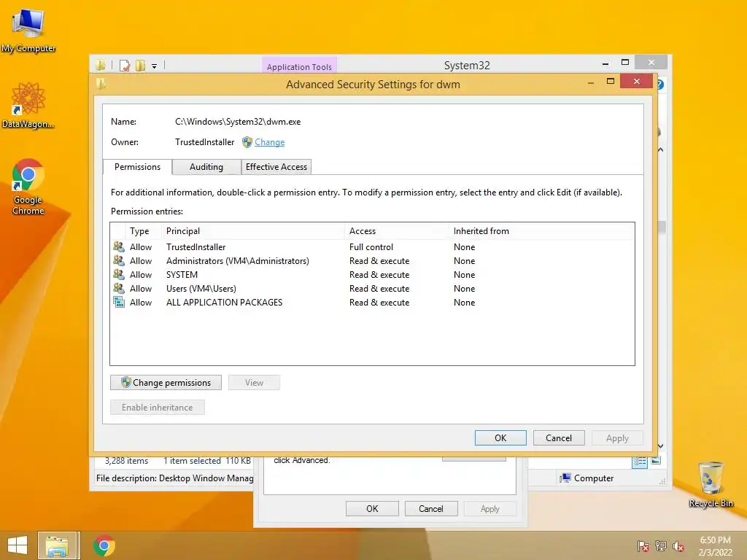
Task: Click Cancel in Advanced Security Settings
Action: 558,437
